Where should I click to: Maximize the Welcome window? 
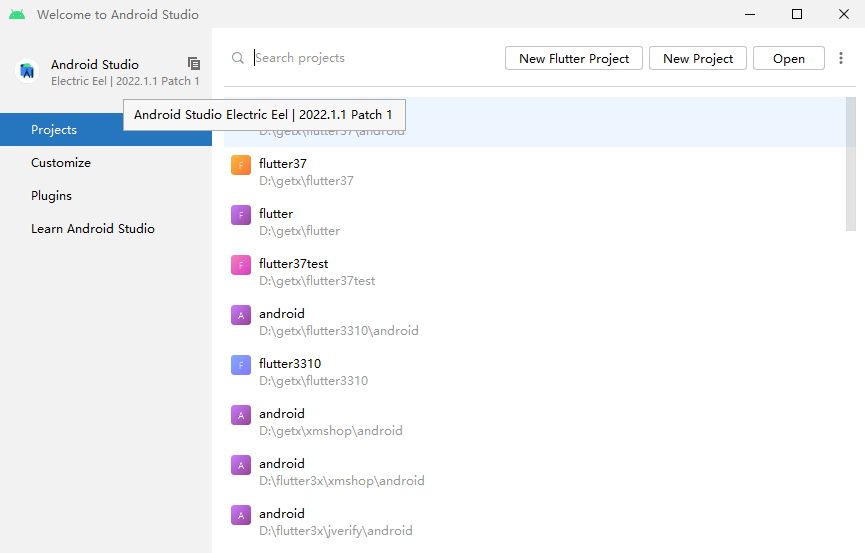[x=797, y=14]
